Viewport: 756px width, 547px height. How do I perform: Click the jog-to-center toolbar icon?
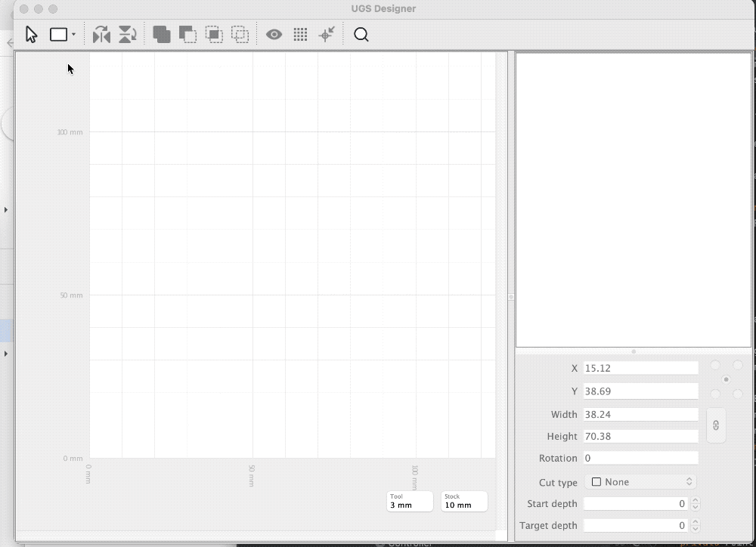pyautogui.click(x=327, y=34)
